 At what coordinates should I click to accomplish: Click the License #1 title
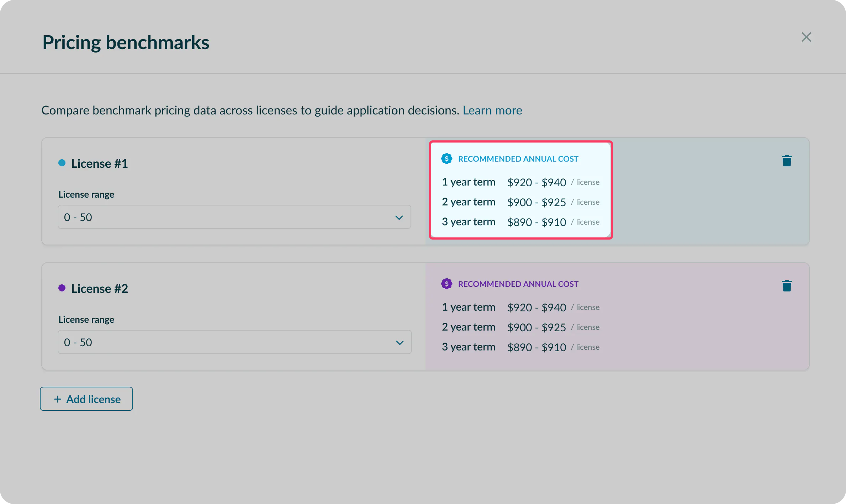coord(99,163)
